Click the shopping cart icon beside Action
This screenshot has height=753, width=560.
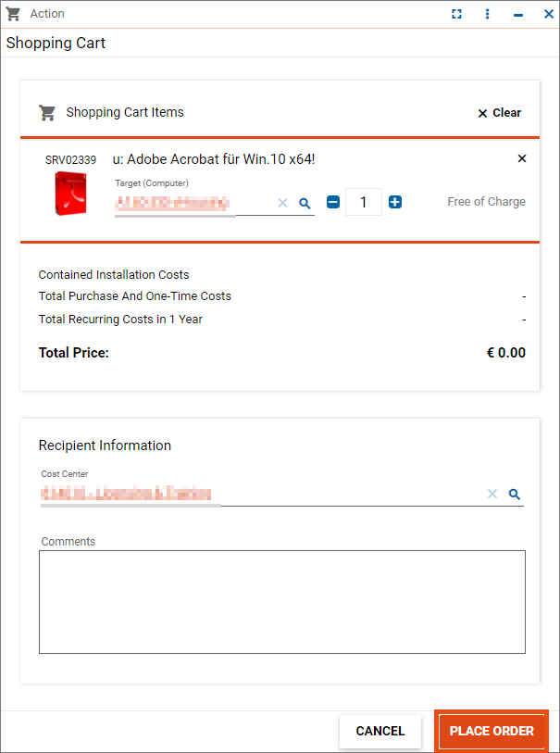point(13,14)
